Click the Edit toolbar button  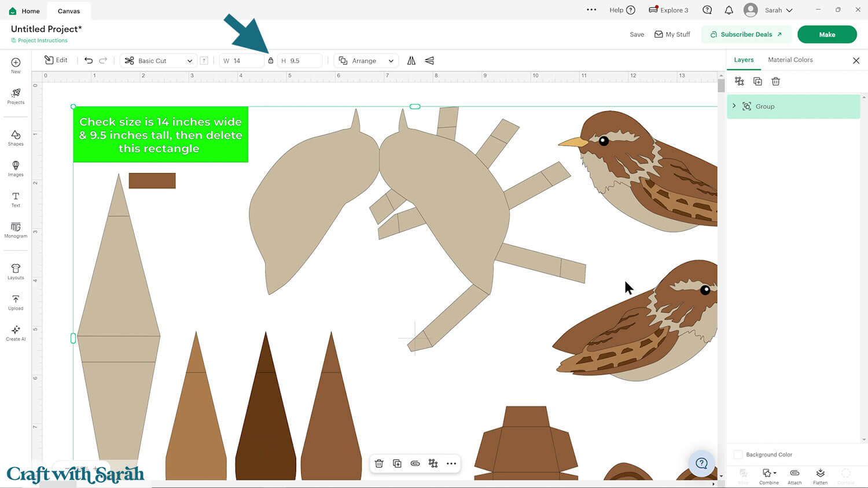[56, 60]
